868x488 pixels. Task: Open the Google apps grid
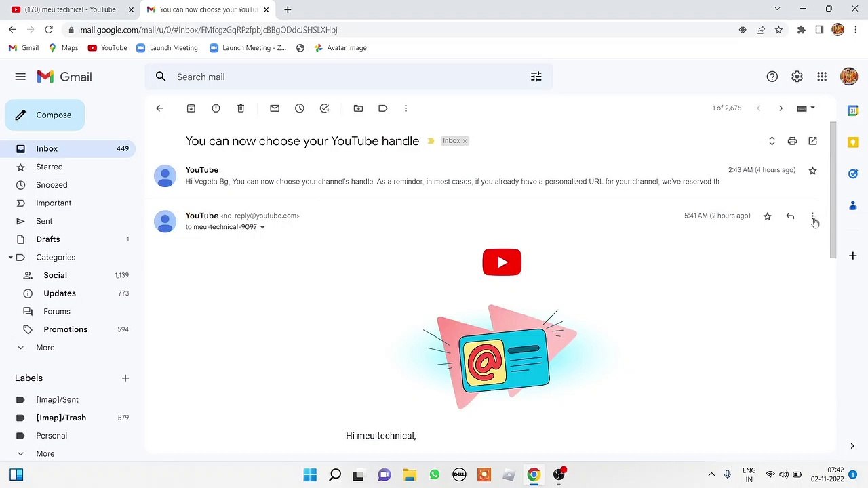(x=822, y=77)
